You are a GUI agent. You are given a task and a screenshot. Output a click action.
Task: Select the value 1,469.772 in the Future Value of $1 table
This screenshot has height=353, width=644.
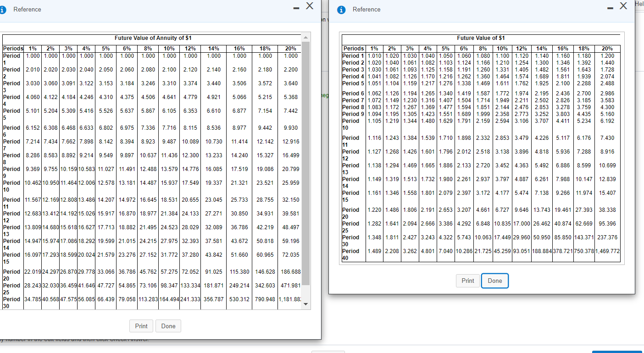607,251
